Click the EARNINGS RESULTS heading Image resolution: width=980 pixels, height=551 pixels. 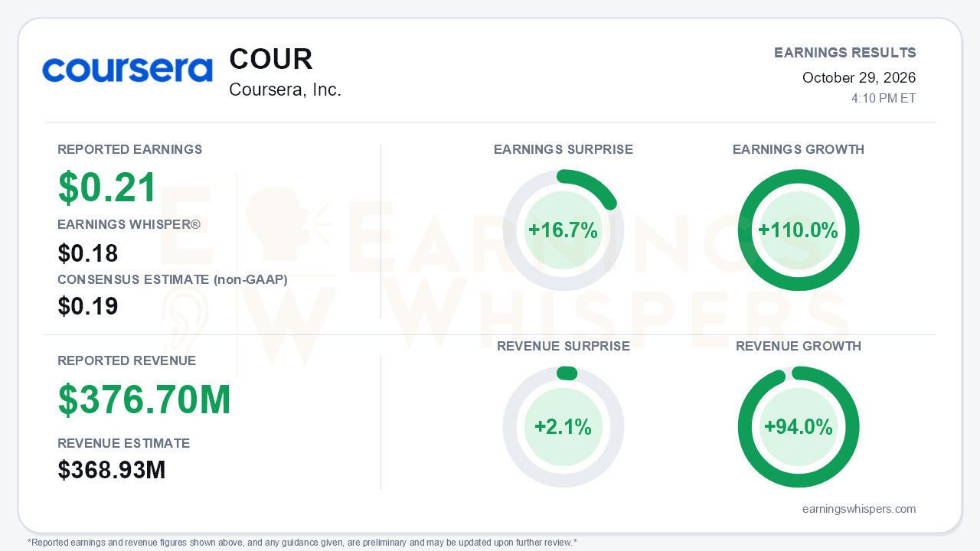pos(845,53)
